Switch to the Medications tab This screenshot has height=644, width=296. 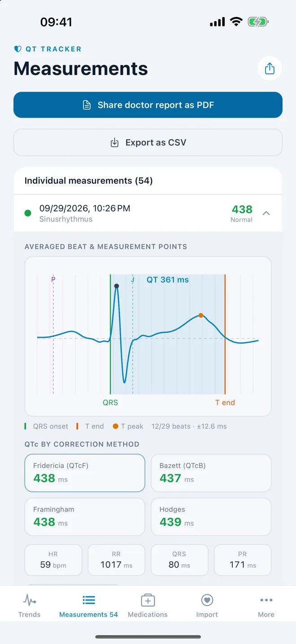tap(148, 605)
